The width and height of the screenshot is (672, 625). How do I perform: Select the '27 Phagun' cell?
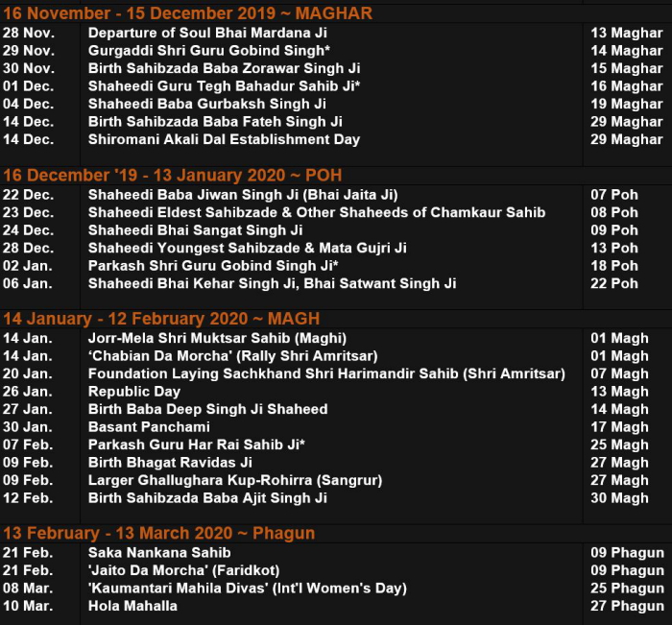click(627, 606)
